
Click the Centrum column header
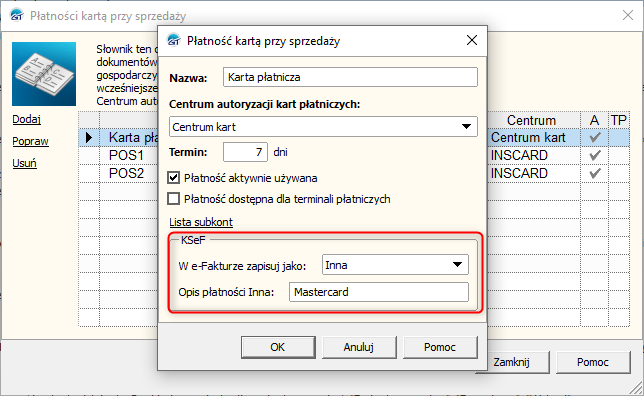pos(533,120)
